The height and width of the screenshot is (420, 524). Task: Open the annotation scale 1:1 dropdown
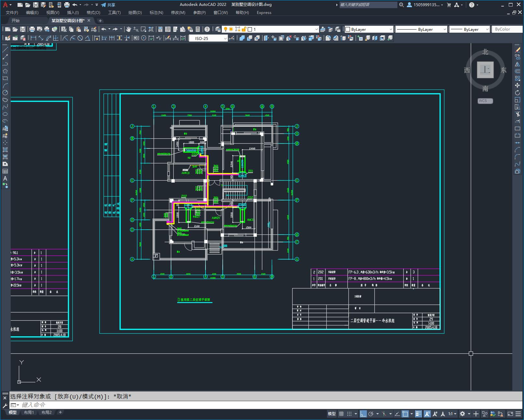(x=453, y=414)
